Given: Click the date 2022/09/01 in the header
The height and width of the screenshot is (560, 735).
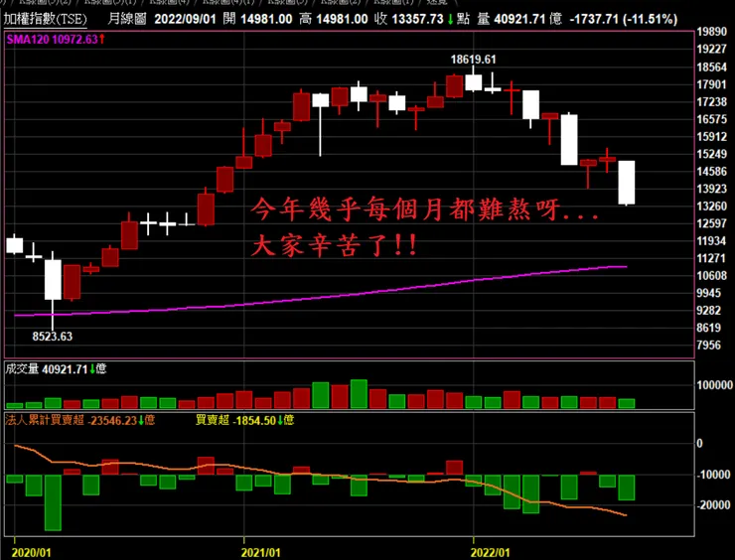Looking at the screenshot, I should click(x=185, y=19).
